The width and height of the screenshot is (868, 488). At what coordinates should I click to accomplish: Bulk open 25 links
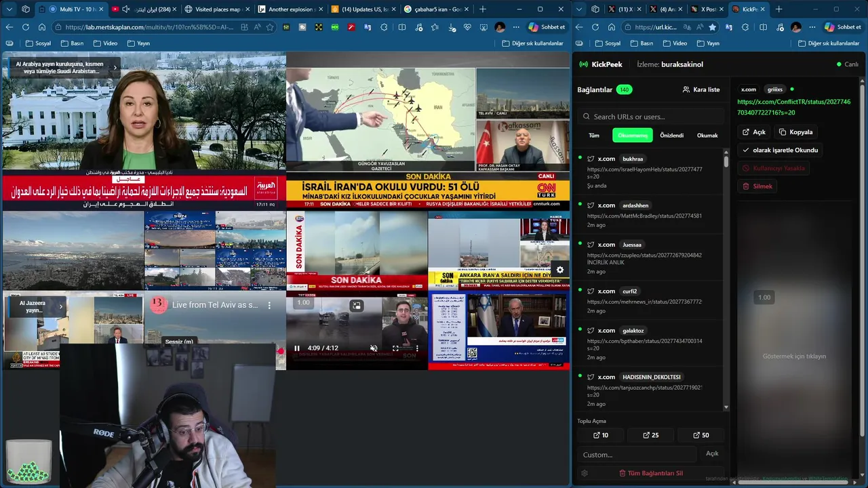[650, 435]
